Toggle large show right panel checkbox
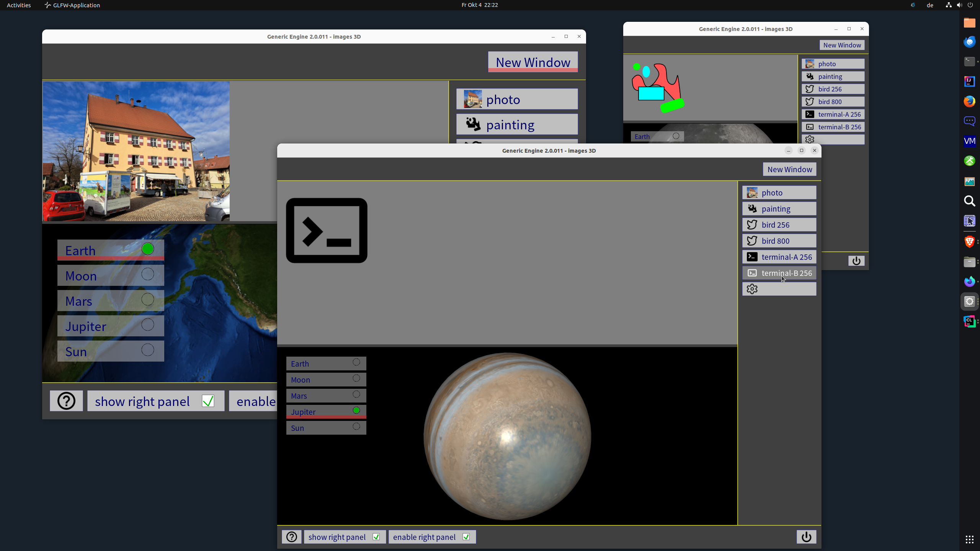The image size is (980, 551). tap(208, 401)
